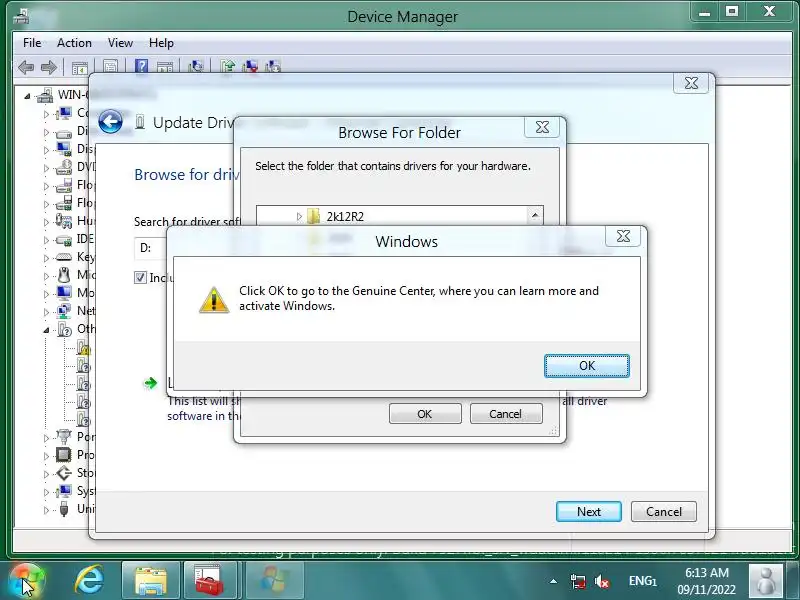The width and height of the screenshot is (800, 600).
Task: Select the WIN- computer root node icon
Action: point(45,95)
